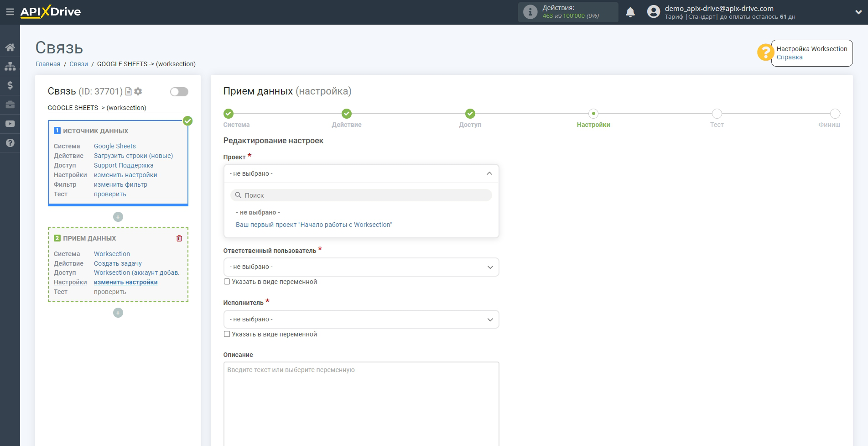
Task: Click 'Загрузить строки (новые)' action link
Action: click(134, 156)
